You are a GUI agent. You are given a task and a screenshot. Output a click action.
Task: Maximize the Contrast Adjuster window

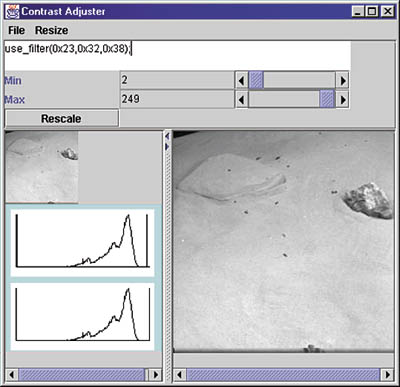371,12
